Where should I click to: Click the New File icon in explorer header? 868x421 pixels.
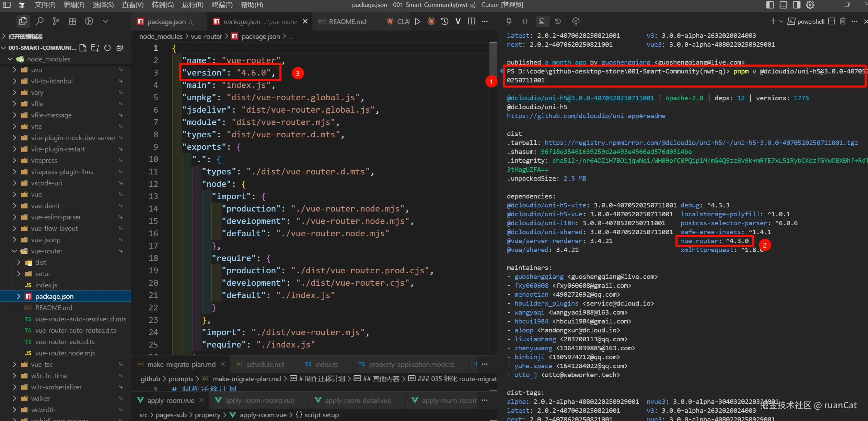coord(83,48)
